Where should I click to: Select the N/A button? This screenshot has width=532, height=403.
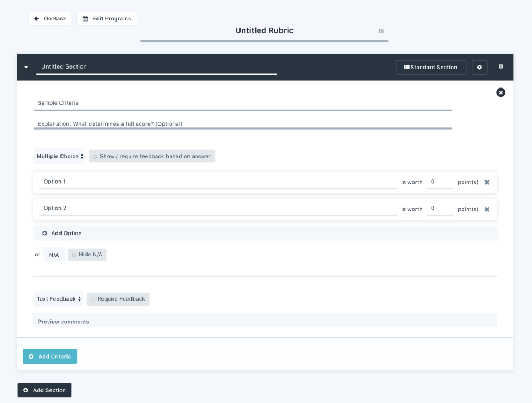coord(54,254)
